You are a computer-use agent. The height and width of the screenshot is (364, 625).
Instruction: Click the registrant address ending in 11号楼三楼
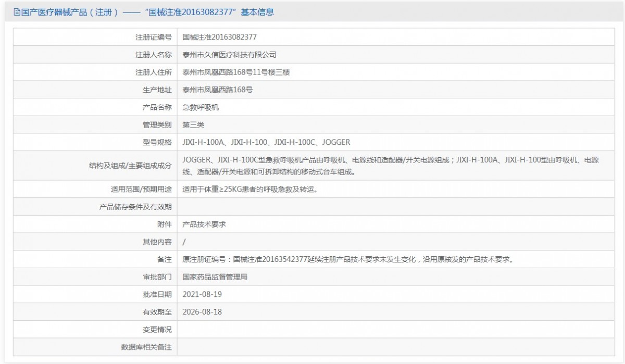(236, 72)
